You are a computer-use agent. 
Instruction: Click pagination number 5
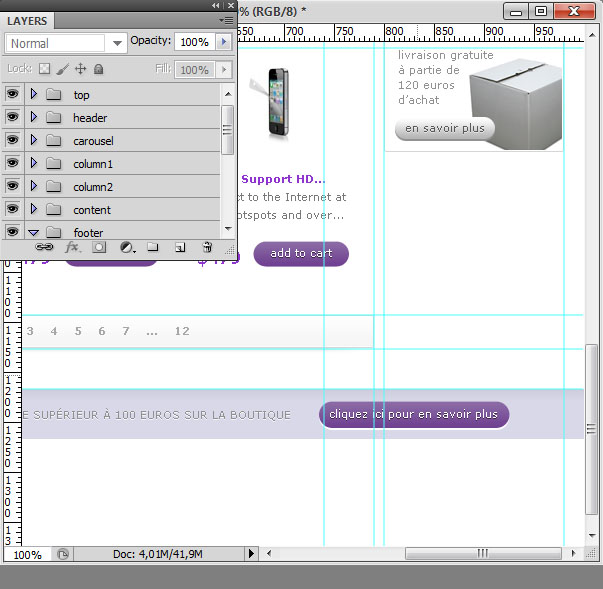(x=78, y=331)
